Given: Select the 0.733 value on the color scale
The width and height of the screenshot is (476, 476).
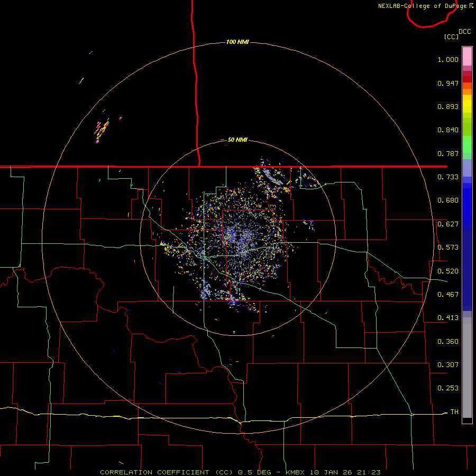Looking at the screenshot, I should click(448, 177).
